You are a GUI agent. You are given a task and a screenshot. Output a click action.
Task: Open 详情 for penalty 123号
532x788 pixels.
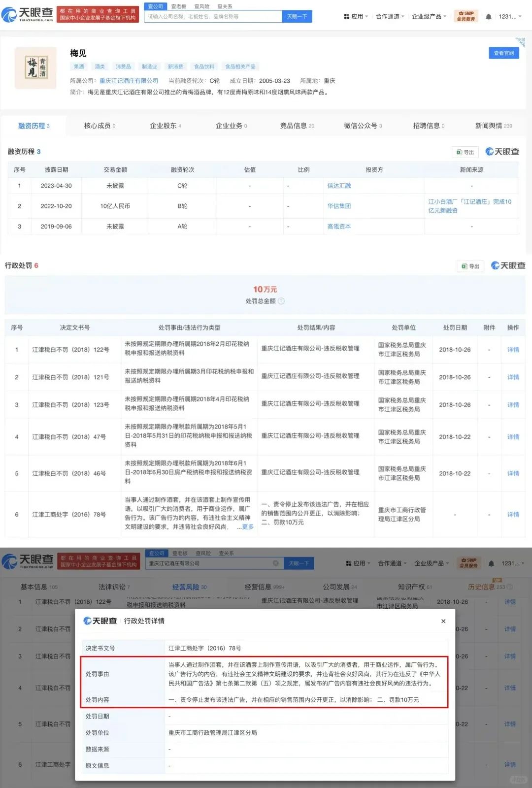(513, 405)
